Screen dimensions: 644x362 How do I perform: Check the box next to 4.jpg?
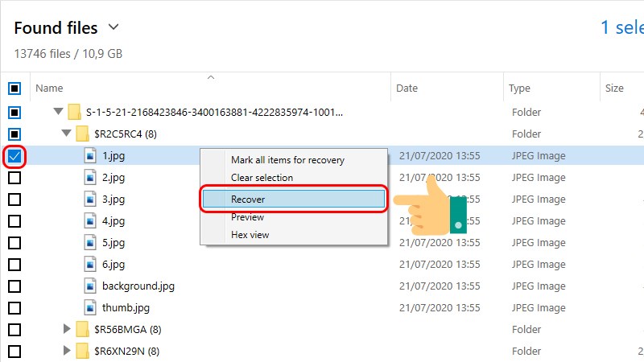pos(14,221)
